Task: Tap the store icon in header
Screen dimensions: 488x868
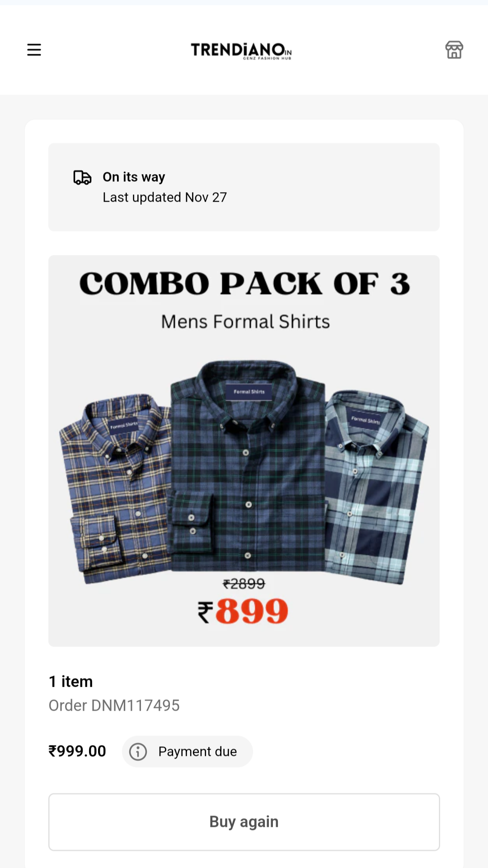Action: [x=454, y=50]
